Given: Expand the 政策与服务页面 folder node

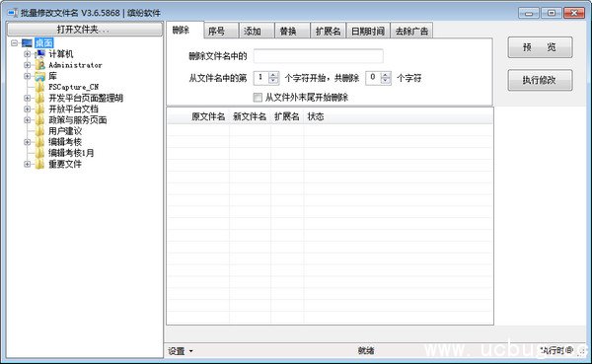Looking at the screenshot, I should tap(28, 120).
